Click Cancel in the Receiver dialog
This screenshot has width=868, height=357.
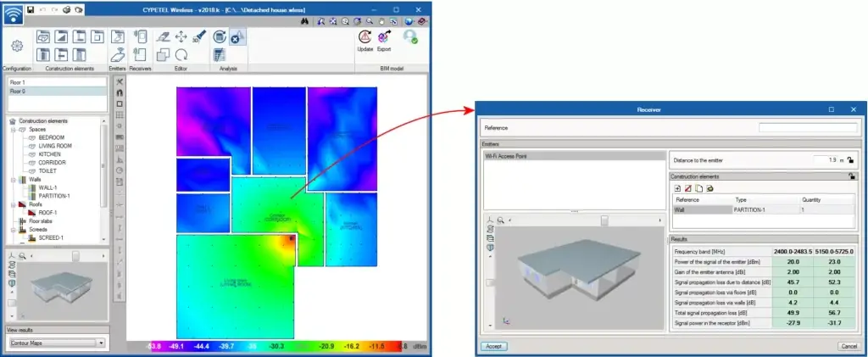(847, 346)
